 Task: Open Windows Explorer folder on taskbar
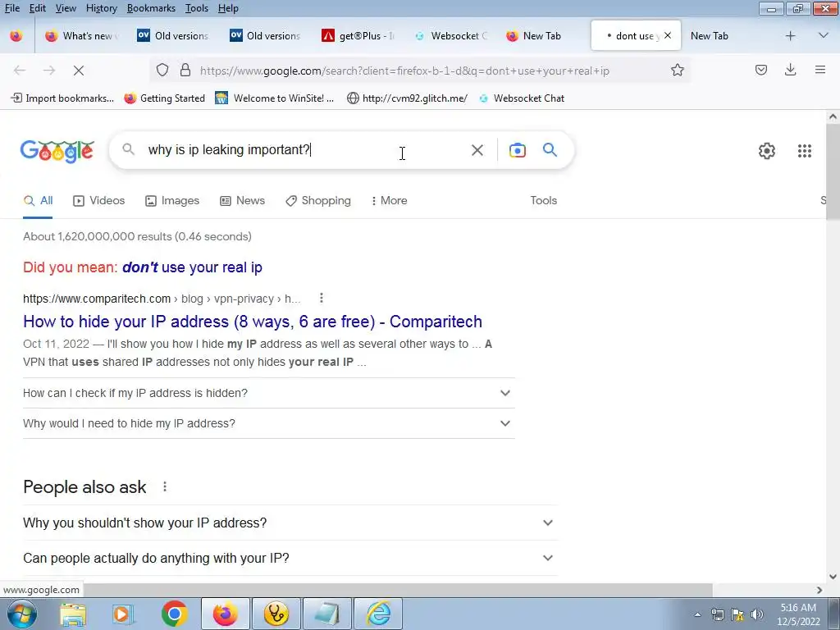pyautogui.click(x=72, y=614)
